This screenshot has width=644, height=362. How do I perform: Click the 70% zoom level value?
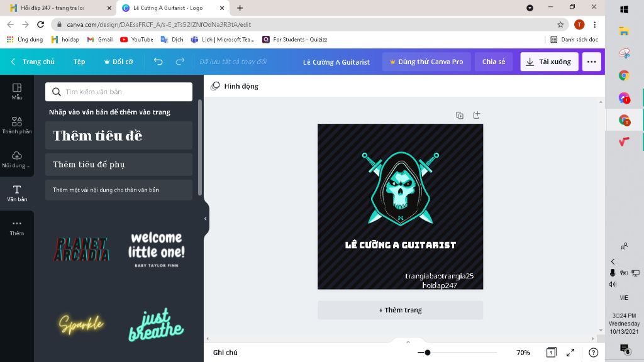coord(523,353)
